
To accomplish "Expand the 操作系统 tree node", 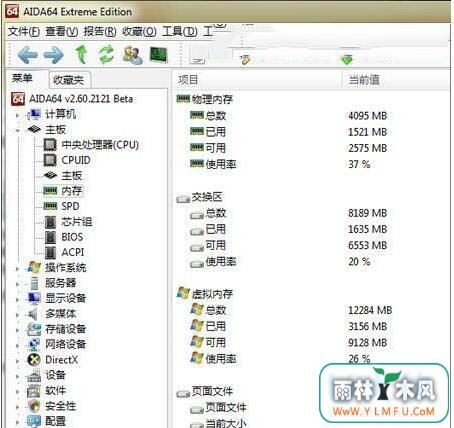I will pos(17,268).
